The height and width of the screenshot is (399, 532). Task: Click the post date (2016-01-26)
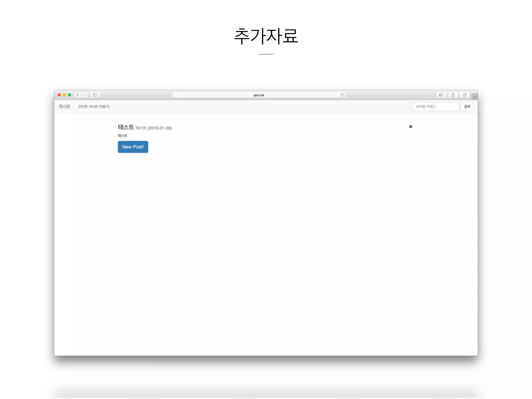(160, 128)
